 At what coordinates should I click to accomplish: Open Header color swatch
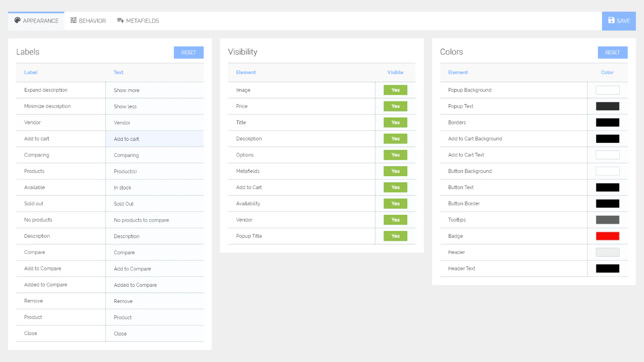(607, 252)
